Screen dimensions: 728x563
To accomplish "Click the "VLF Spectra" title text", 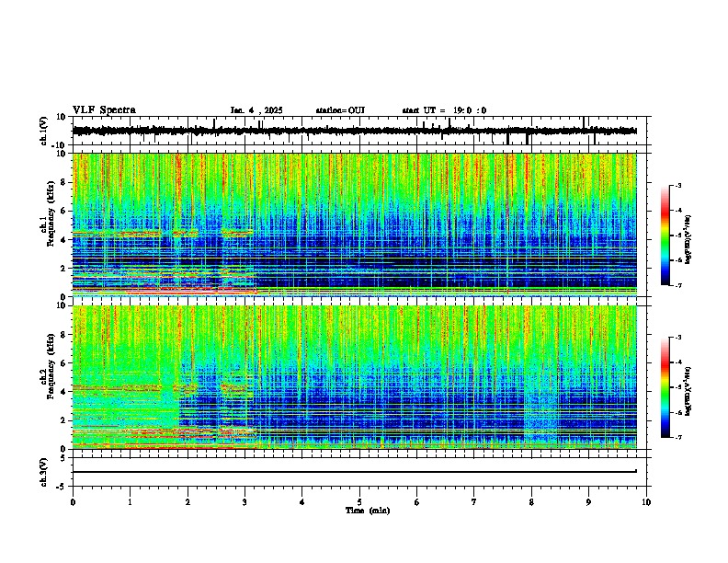I will [x=104, y=110].
